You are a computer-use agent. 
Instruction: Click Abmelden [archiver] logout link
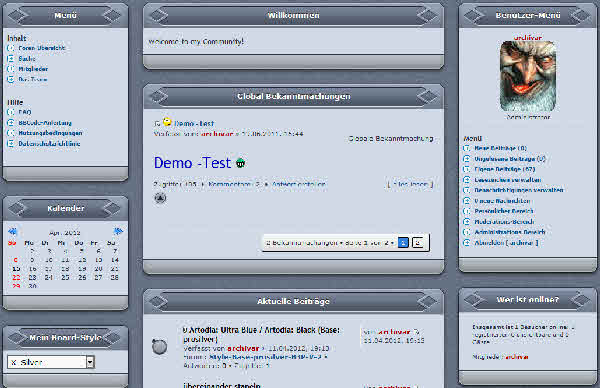[506, 243]
